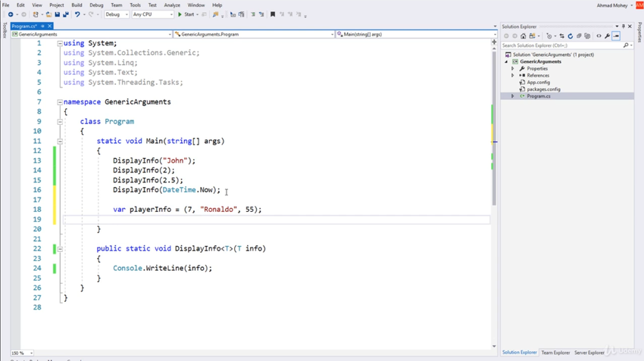The image size is (644, 361).
Task: Click Collapse All icon in Solution Explorer
Action: [x=579, y=36]
